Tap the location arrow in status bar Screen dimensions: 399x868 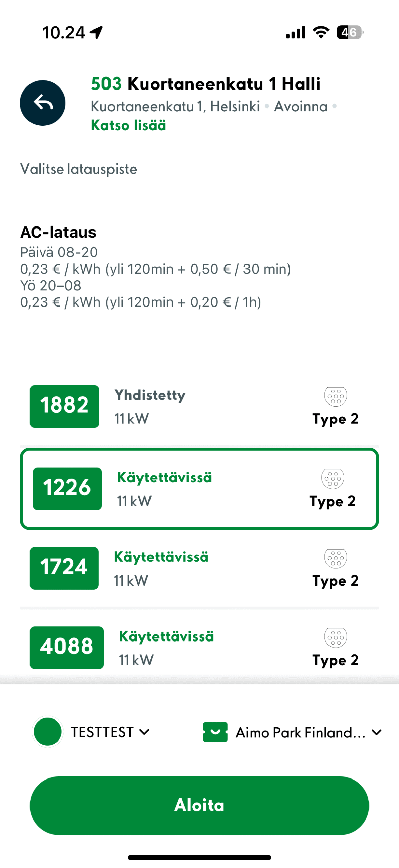coord(96,33)
